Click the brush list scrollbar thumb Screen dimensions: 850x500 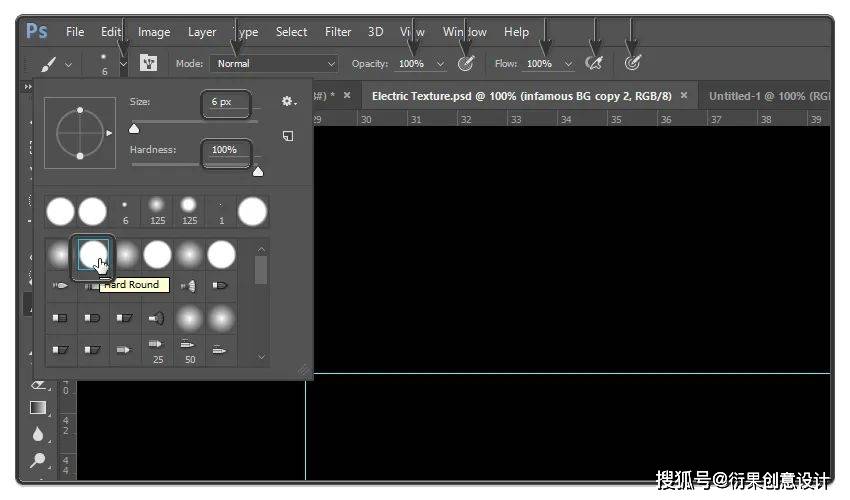click(x=261, y=270)
